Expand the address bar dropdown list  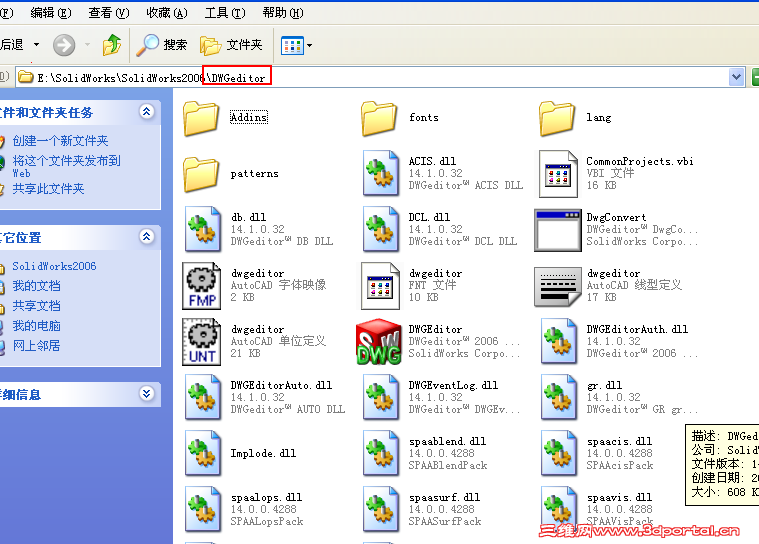736,77
